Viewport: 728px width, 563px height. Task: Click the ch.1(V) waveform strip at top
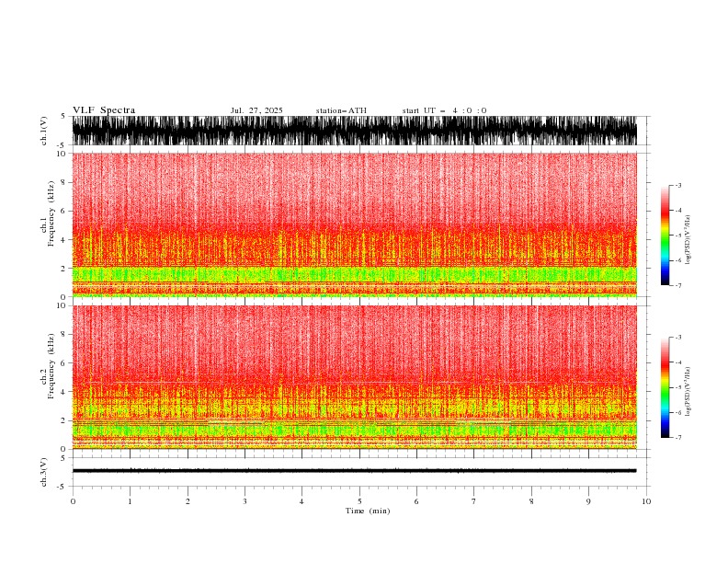(354, 131)
